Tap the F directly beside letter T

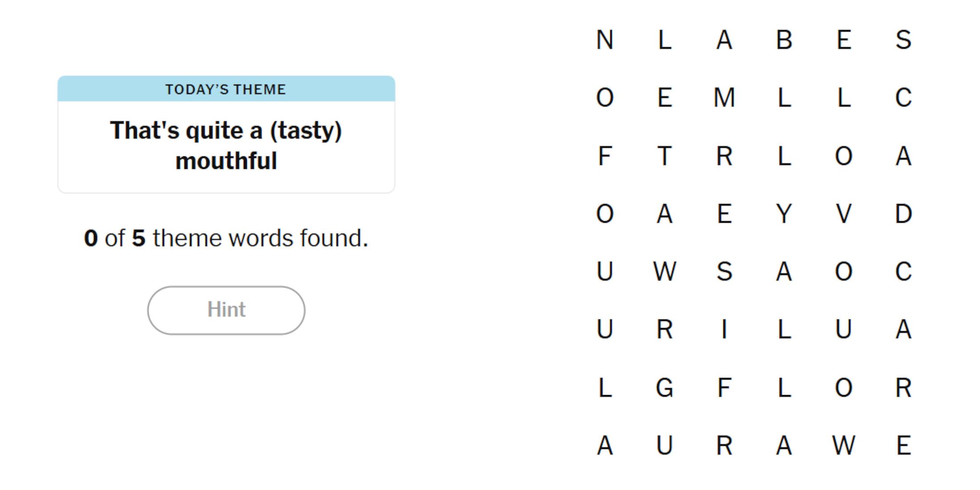605,156
